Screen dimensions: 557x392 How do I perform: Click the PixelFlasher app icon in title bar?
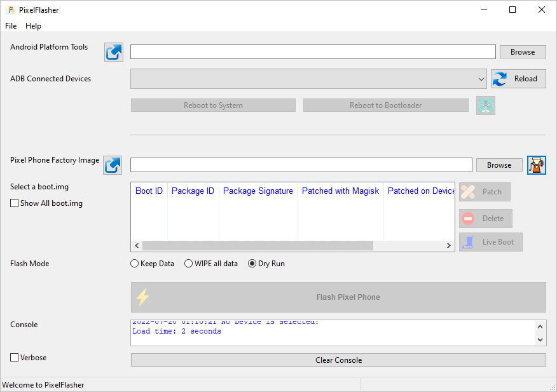(x=11, y=10)
